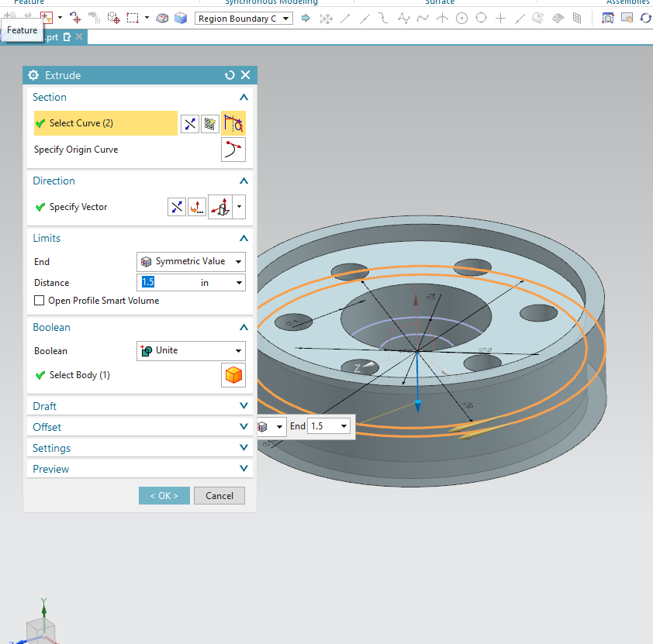The width and height of the screenshot is (653, 644).
Task: Open Region Boundary Curve selection dropdown
Action: click(244, 19)
